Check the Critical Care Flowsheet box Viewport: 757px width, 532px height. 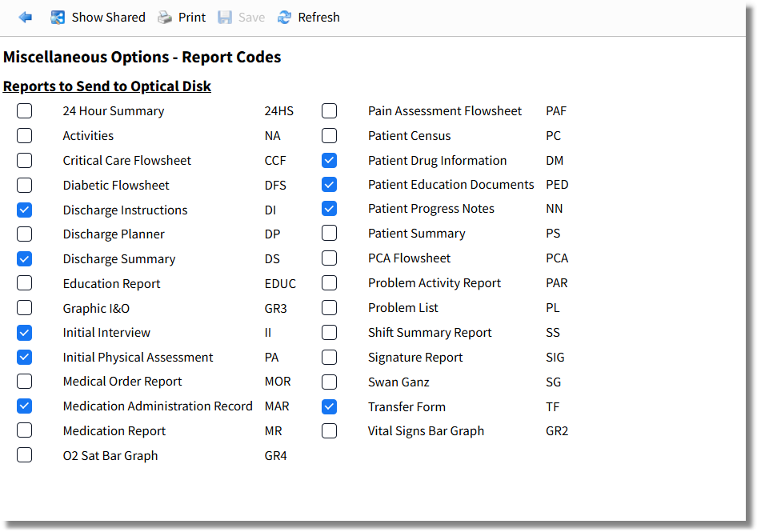[24, 160]
